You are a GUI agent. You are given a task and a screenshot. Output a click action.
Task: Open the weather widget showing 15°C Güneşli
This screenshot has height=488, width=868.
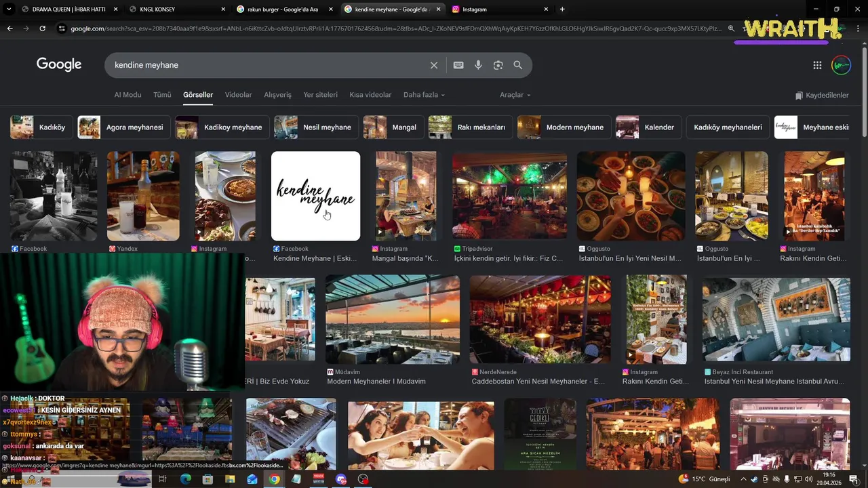tap(704, 479)
